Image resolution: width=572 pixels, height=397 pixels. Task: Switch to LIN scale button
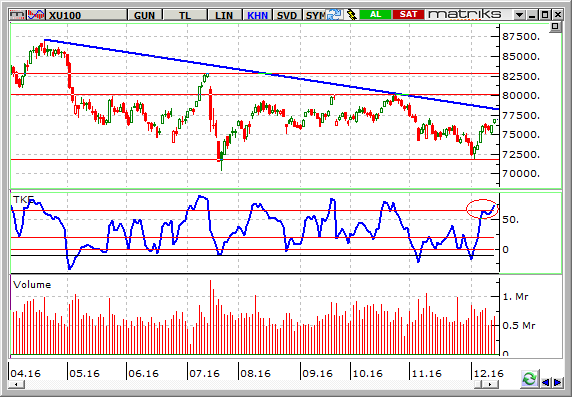[224, 15]
